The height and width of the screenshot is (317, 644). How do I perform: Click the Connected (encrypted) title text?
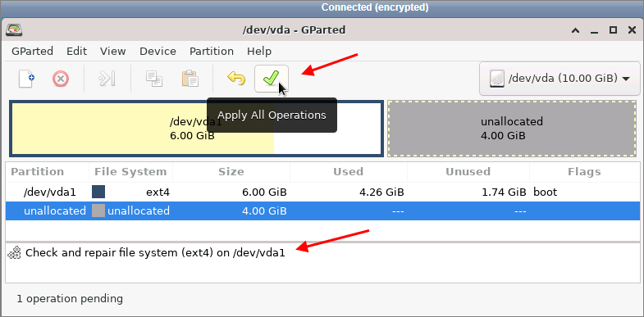tap(375, 7)
